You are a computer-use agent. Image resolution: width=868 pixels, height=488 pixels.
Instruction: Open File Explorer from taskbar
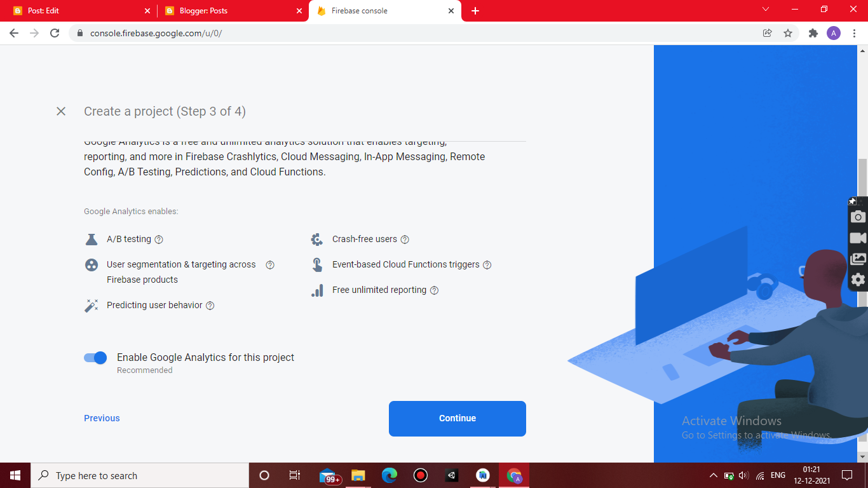point(358,475)
